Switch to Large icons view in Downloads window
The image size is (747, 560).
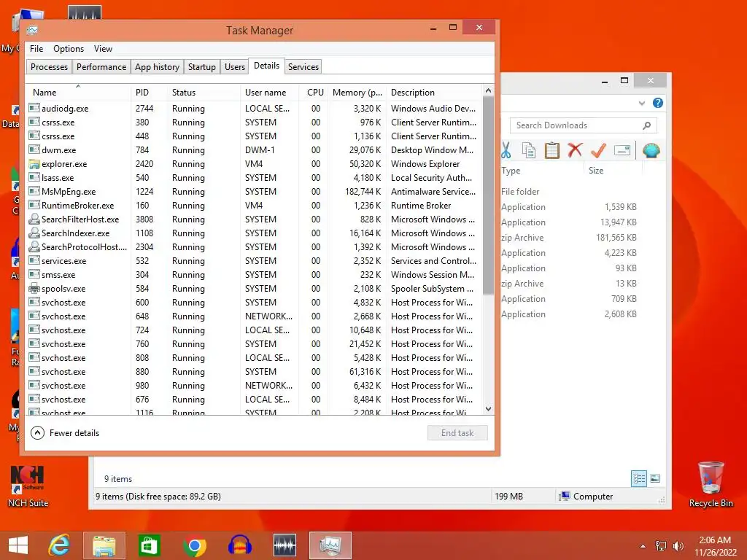click(x=656, y=478)
